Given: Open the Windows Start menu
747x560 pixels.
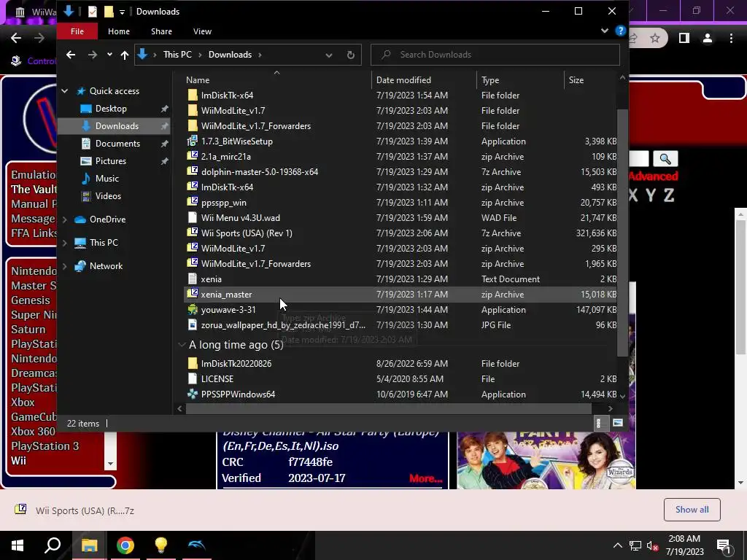Looking at the screenshot, I should coord(18,545).
